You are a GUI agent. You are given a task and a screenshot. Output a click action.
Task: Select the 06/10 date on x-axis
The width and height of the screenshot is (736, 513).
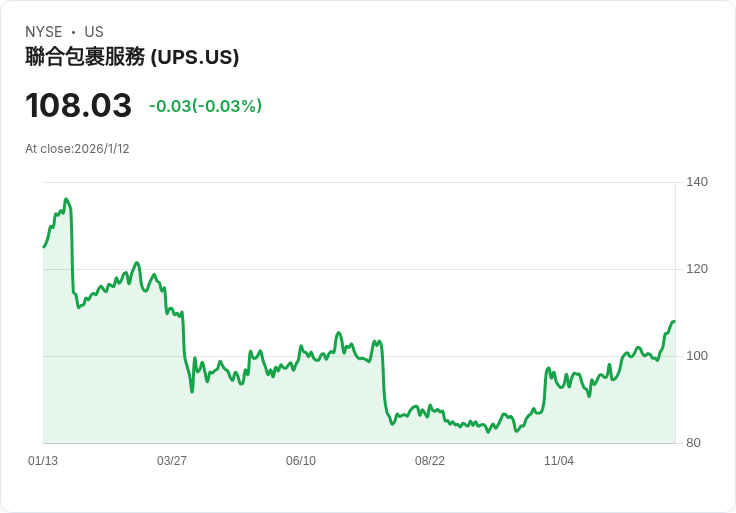point(301,461)
